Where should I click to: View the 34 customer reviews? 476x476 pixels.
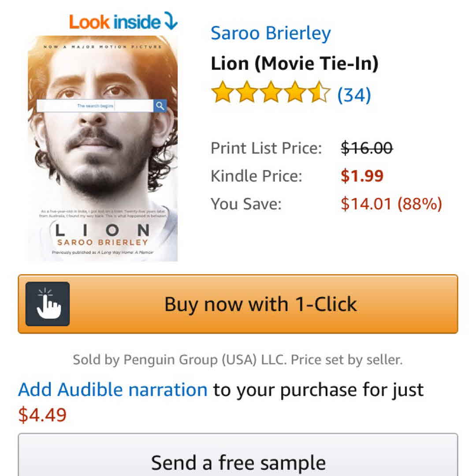354,94
